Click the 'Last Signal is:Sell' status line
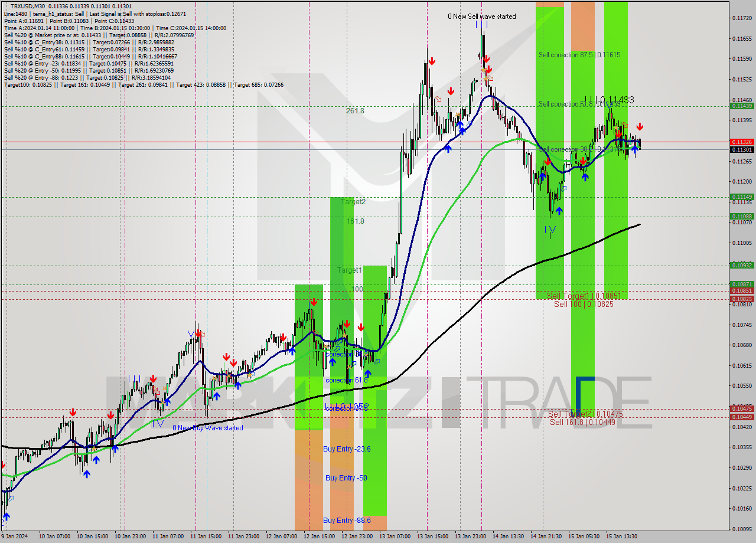 [x=95, y=14]
